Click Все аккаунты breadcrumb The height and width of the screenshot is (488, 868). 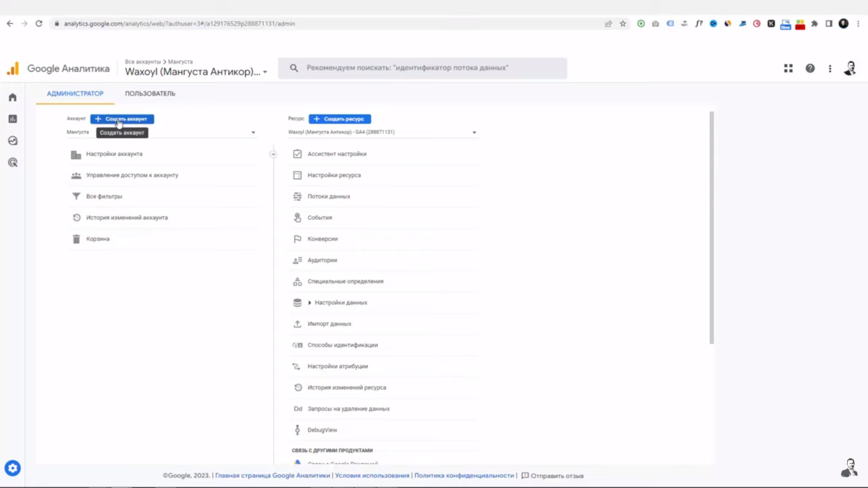(x=143, y=62)
